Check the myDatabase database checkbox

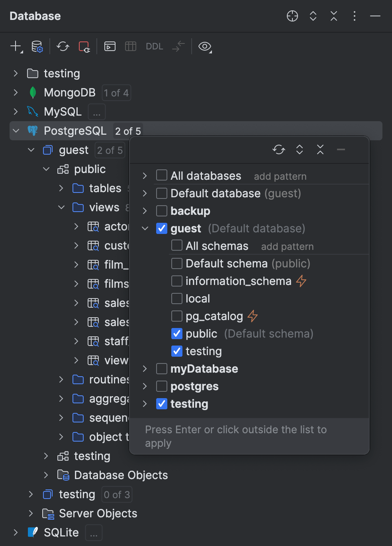161,369
